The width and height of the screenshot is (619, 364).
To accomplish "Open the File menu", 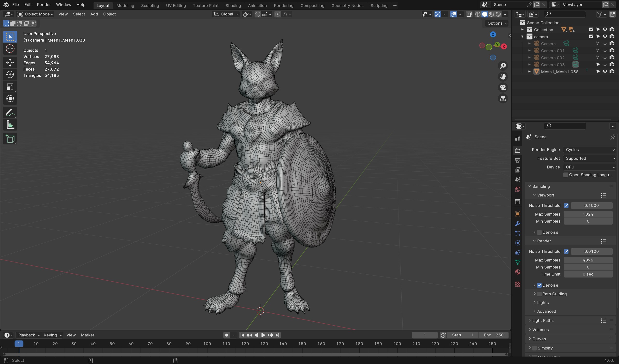I will tap(15, 5).
